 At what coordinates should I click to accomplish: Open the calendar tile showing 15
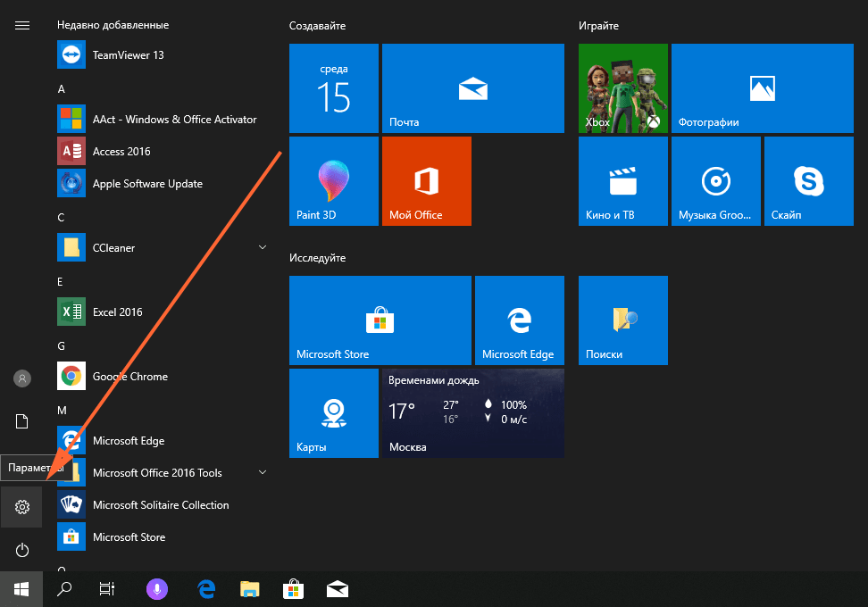click(334, 88)
